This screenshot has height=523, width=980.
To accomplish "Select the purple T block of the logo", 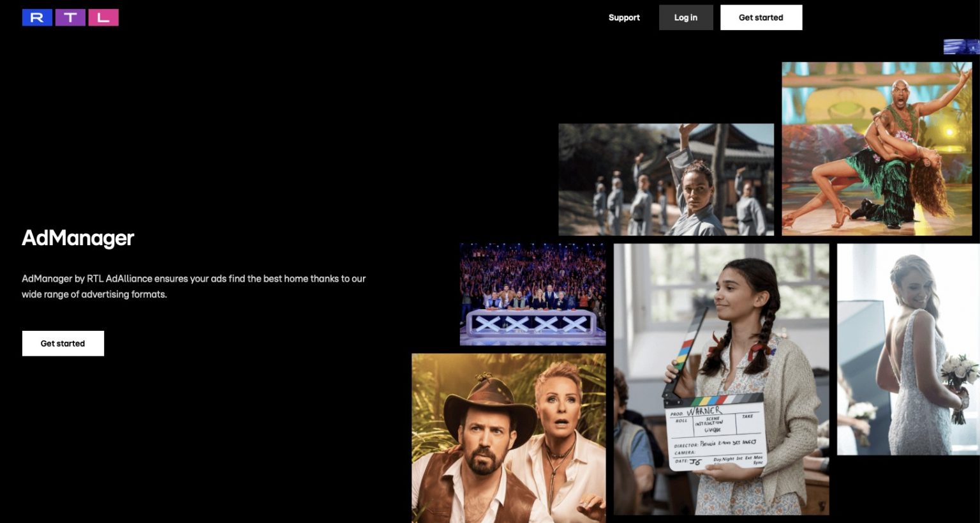I will (70, 17).
